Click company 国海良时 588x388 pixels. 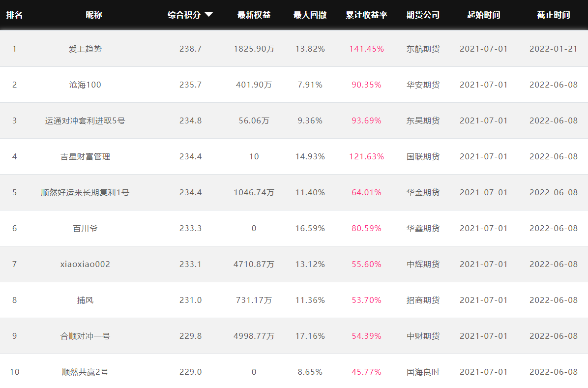click(423, 372)
